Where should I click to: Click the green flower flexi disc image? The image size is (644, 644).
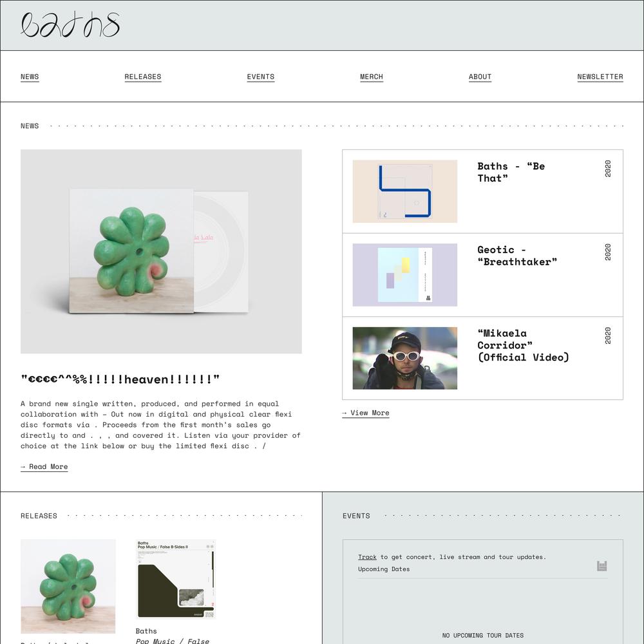[x=161, y=251]
